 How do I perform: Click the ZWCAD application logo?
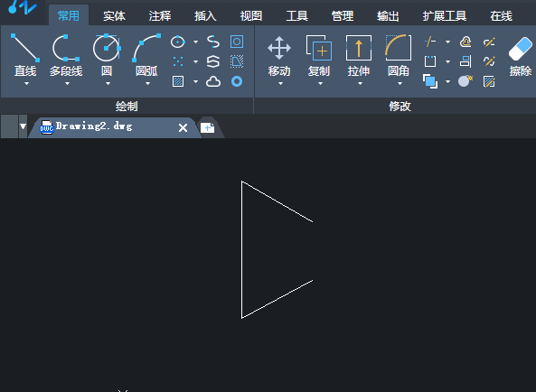pos(23,7)
